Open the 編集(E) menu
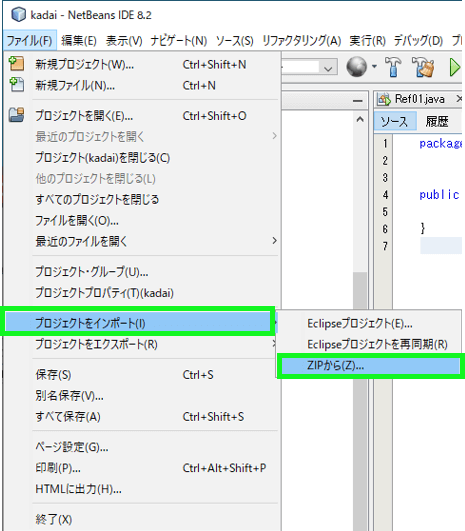 click(79, 41)
